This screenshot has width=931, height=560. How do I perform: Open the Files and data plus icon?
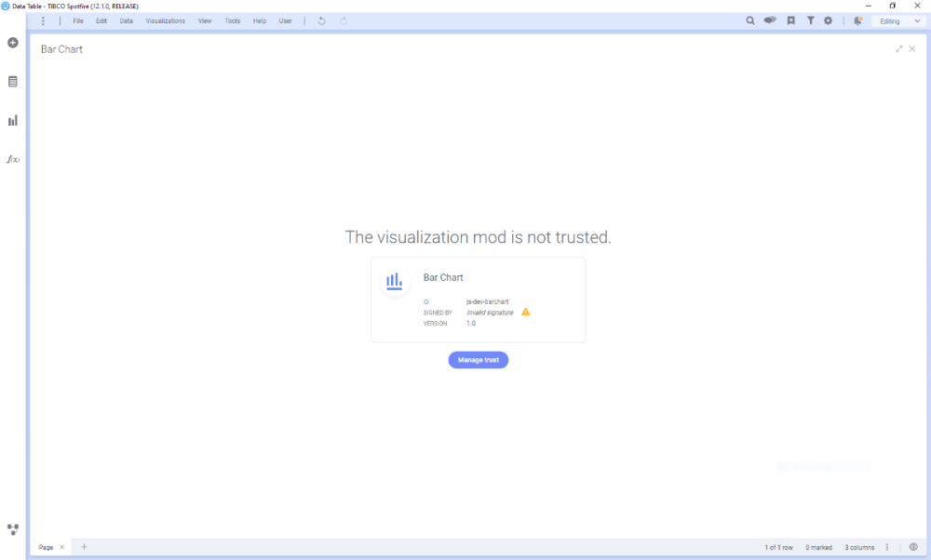point(12,43)
